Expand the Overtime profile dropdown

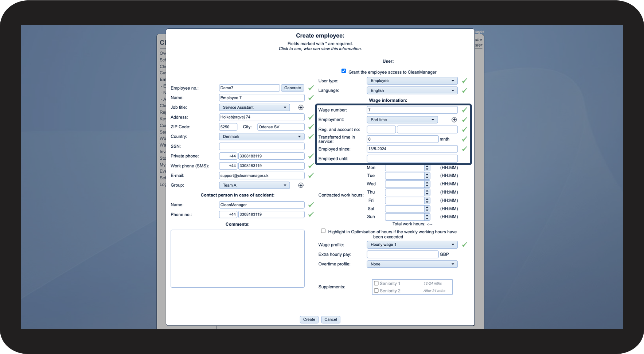pyautogui.click(x=412, y=264)
